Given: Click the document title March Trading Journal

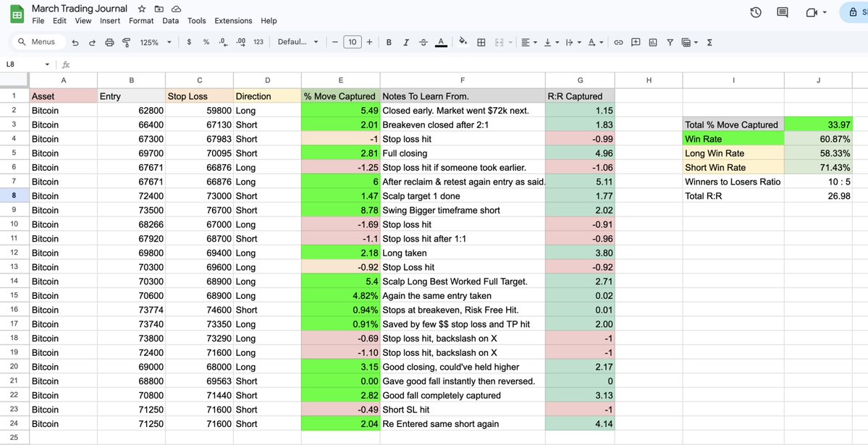Looking at the screenshot, I should (79, 9).
